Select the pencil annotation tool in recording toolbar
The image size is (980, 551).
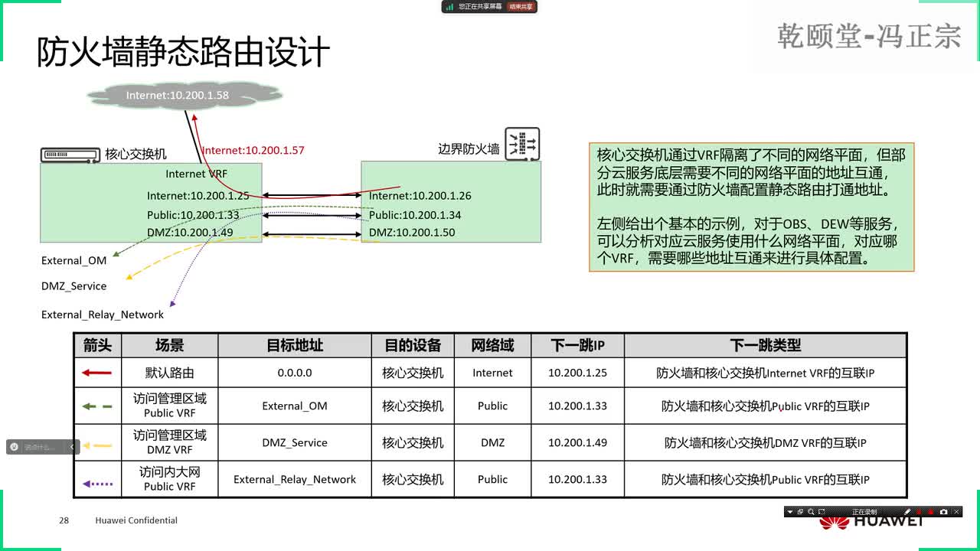907,512
